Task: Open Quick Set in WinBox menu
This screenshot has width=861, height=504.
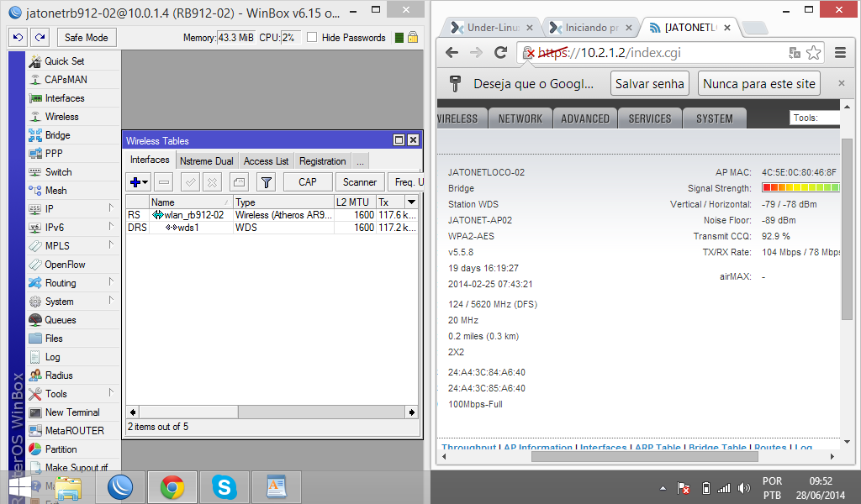Action: tap(64, 60)
